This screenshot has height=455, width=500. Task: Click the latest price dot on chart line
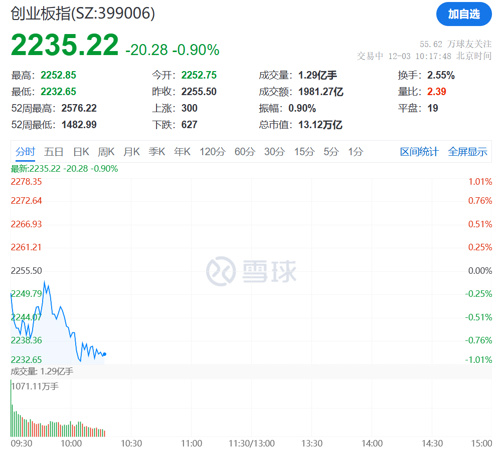[x=105, y=354]
